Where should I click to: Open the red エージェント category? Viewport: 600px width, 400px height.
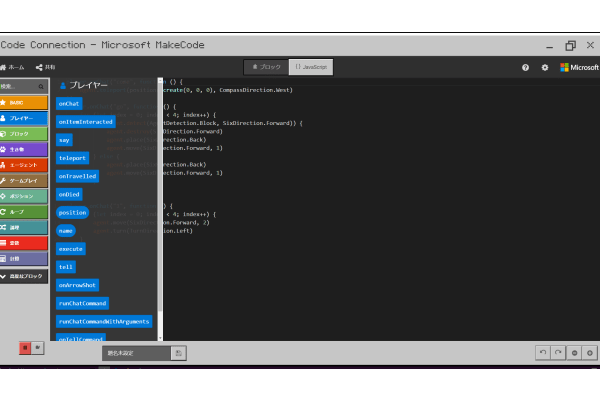click(24, 165)
